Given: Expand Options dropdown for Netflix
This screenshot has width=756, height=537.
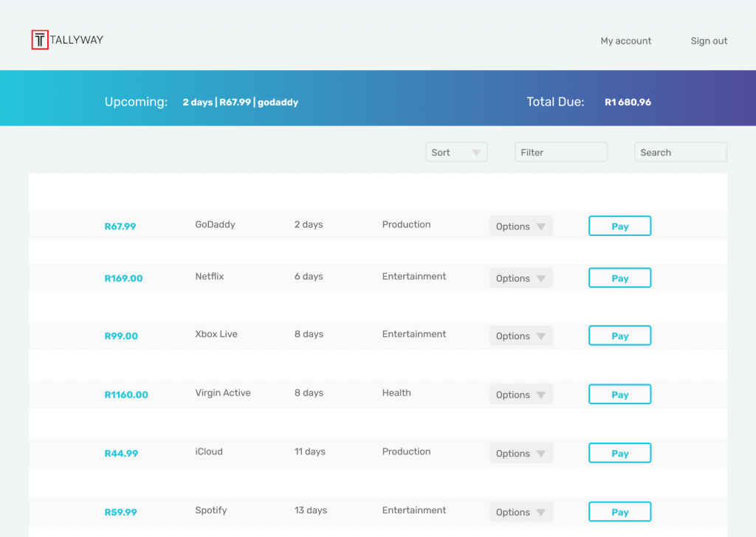Looking at the screenshot, I should tap(520, 278).
